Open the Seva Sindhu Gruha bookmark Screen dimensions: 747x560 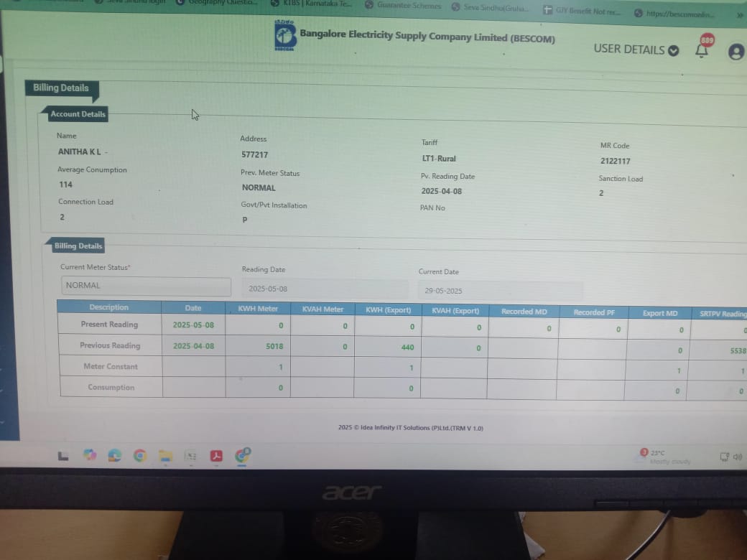pyautogui.click(x=490, y=8)
